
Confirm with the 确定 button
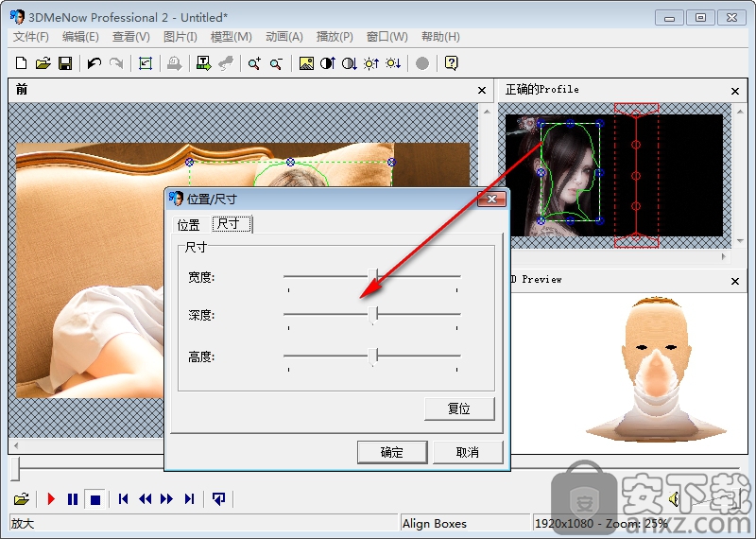pyautogui.click(x=392, y=452)
